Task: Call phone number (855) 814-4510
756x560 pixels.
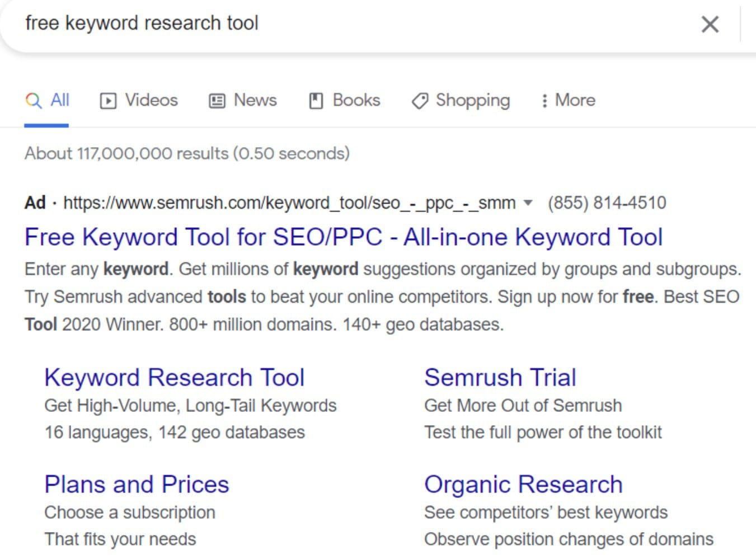Action: 607,203
